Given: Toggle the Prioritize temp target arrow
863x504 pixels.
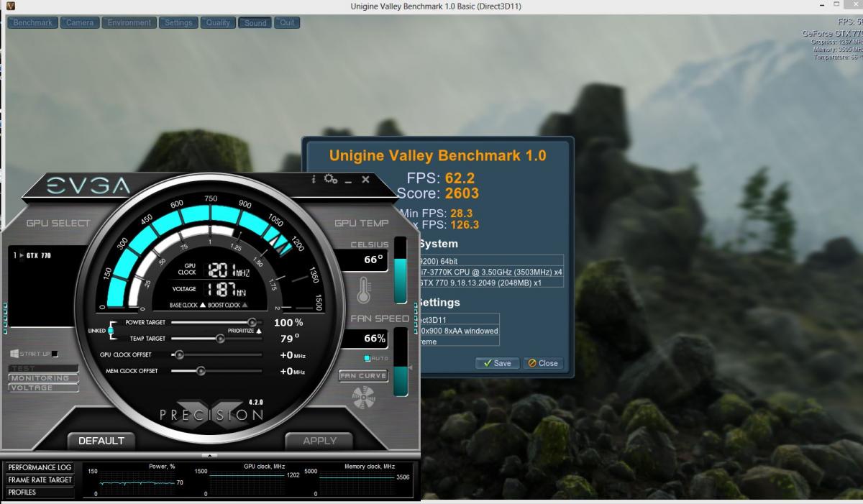Looking at the screenshot, I should [259, 331].
